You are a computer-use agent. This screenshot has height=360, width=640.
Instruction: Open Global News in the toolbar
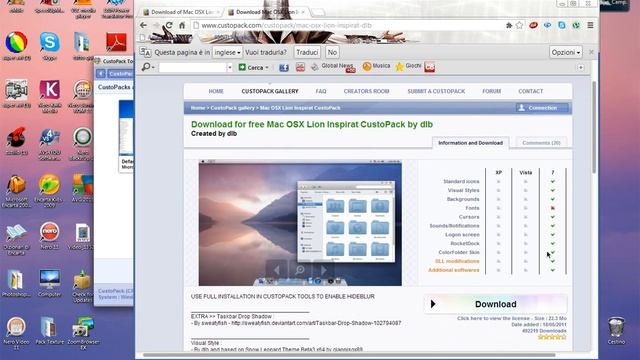tap(333, 67)
